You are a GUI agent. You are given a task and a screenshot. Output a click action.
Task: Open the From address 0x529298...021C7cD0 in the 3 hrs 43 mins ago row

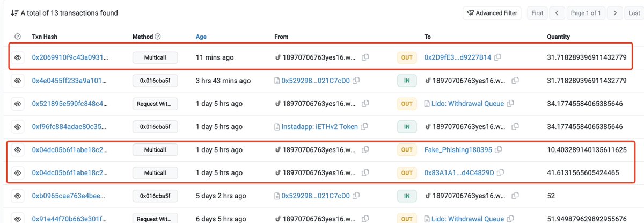click(x=316, y=81)
